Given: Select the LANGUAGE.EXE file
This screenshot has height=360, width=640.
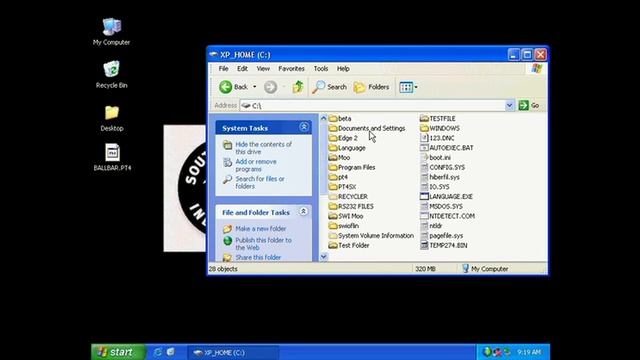Looking at the screenshot, I should 447,197.
